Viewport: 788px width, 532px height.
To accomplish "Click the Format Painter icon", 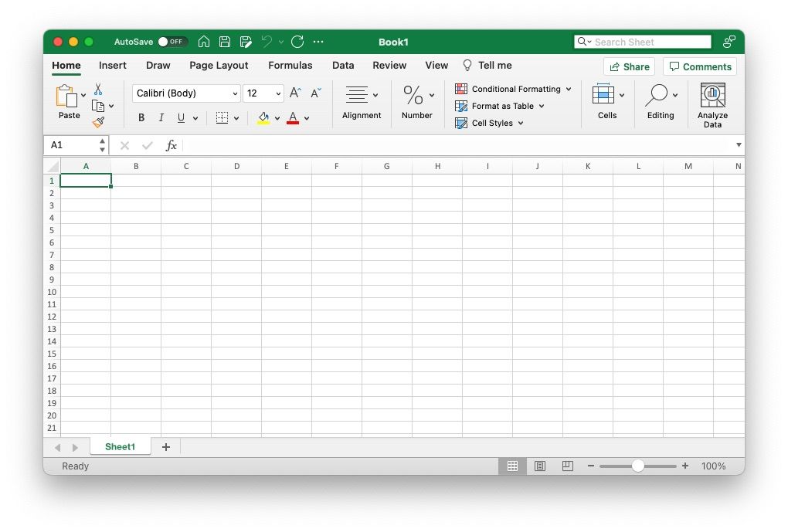I will point(100,122).
